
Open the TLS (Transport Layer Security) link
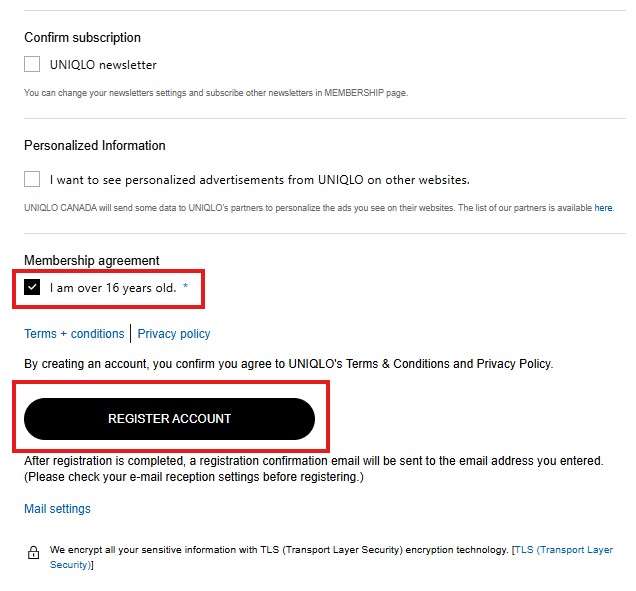coord(563,550)
